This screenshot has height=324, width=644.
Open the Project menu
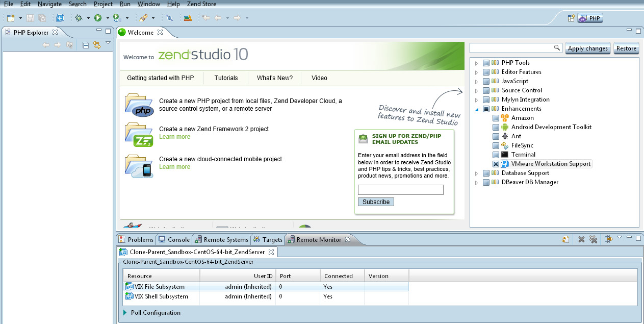pos(103,4)
